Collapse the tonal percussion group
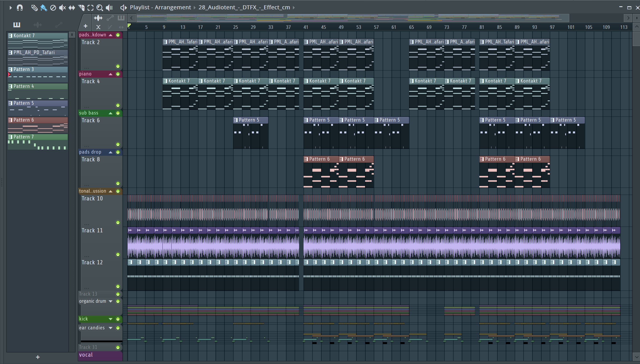 110,191
